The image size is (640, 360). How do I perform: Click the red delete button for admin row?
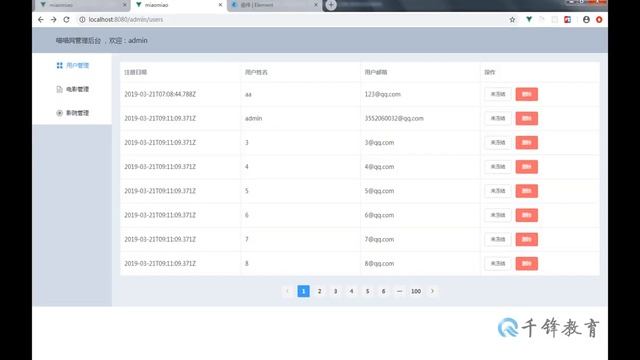(527, 118)
